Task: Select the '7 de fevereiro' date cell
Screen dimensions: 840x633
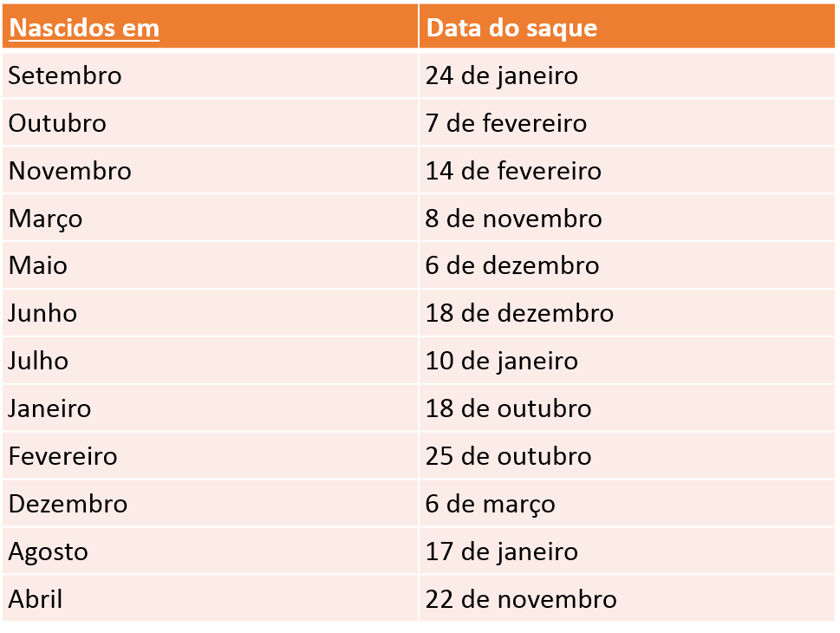Action: [x=505, y=123]
